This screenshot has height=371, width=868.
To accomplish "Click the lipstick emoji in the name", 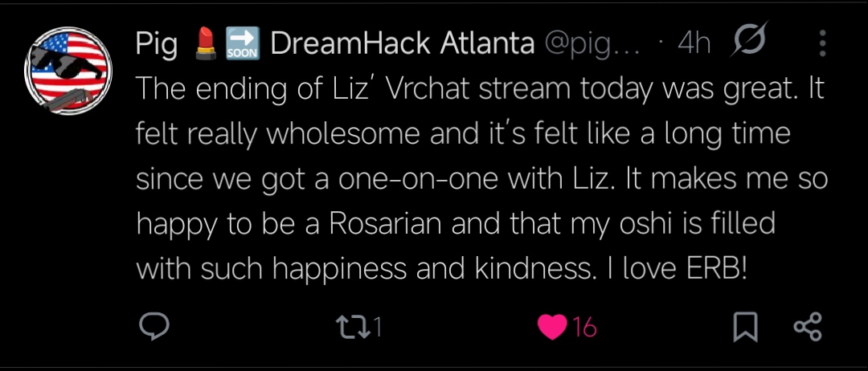I will (x=203, y=44).
